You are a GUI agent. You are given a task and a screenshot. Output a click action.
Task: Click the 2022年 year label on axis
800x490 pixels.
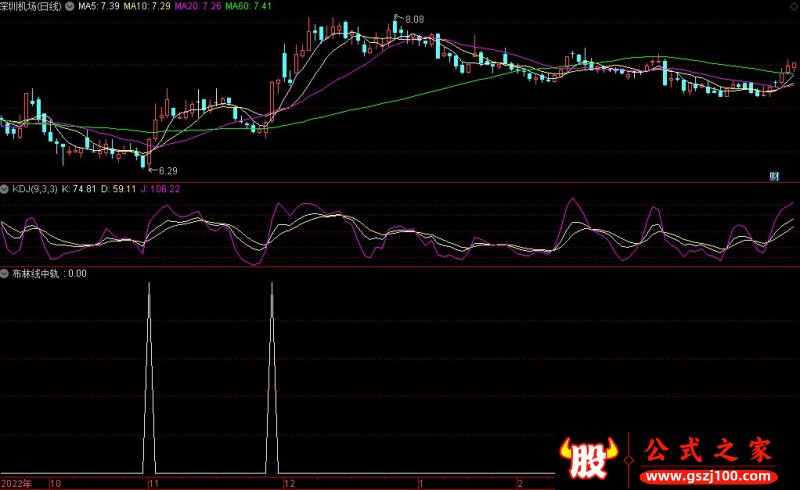[x=16, y=484]
